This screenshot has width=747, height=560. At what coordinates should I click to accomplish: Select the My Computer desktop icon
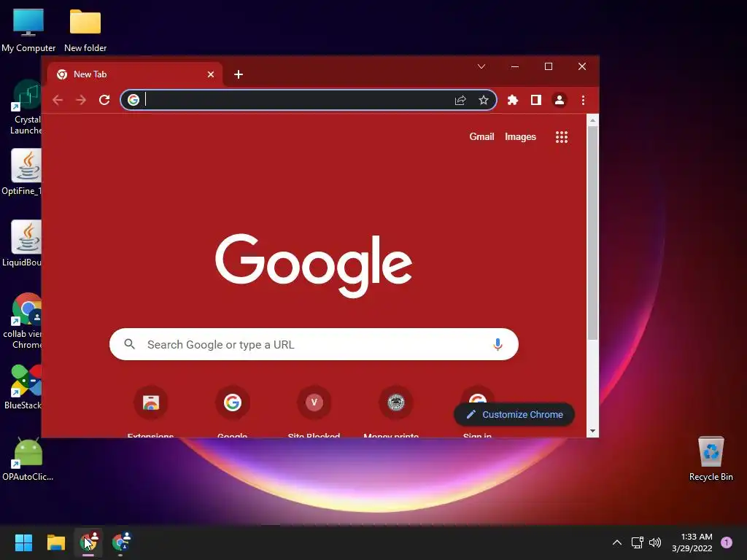[x=28, y=31]
